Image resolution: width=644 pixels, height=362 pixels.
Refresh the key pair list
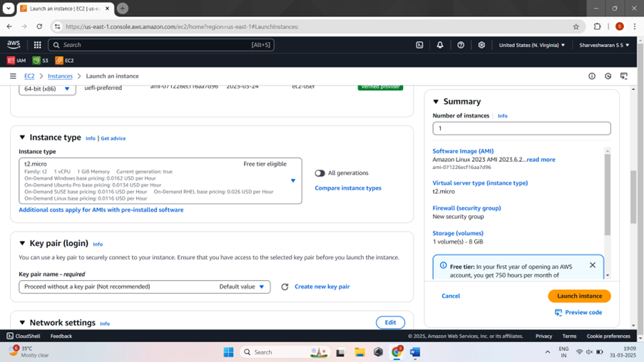(285, 286)
